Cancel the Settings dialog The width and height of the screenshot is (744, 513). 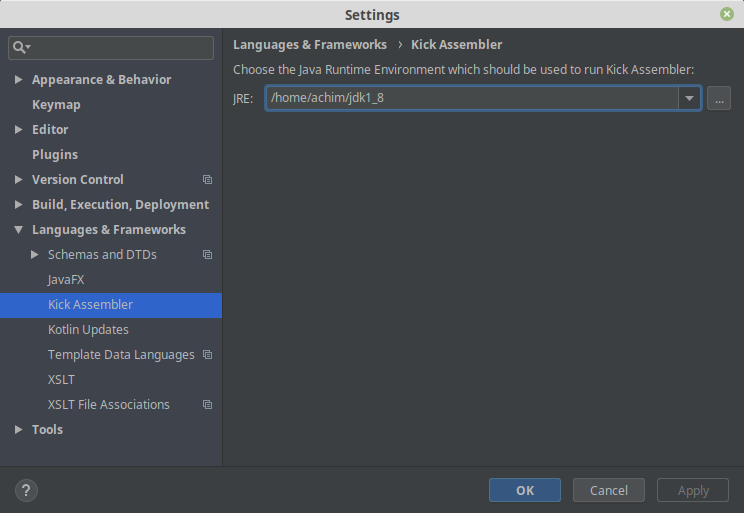[x=609, y=490]
